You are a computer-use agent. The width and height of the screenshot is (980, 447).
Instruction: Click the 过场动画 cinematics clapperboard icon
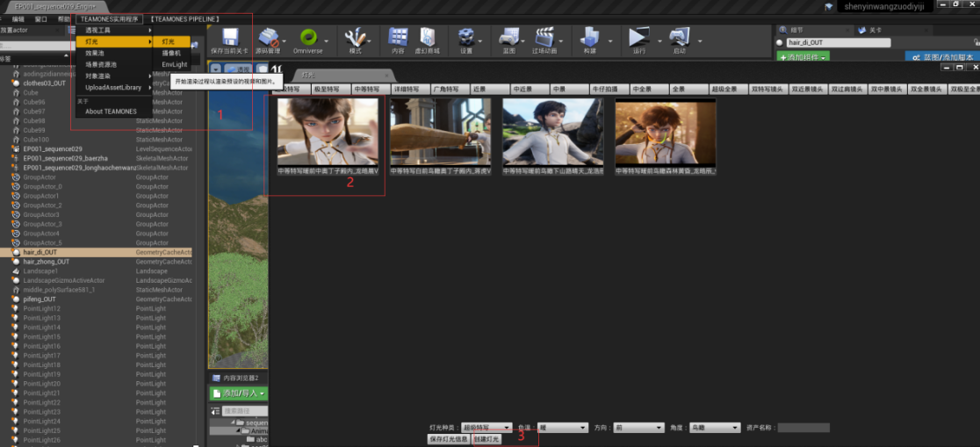[x=544, y=38]
